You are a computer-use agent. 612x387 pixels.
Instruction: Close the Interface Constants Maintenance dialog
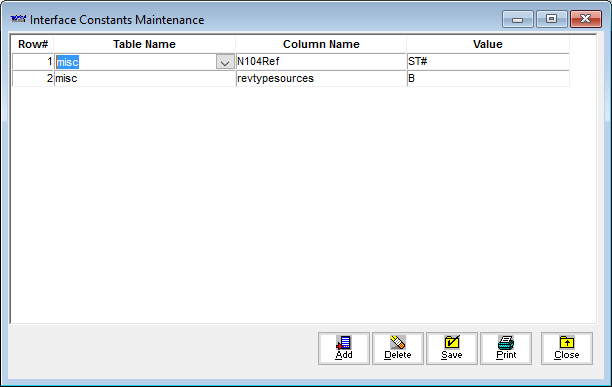click(567, 348)
